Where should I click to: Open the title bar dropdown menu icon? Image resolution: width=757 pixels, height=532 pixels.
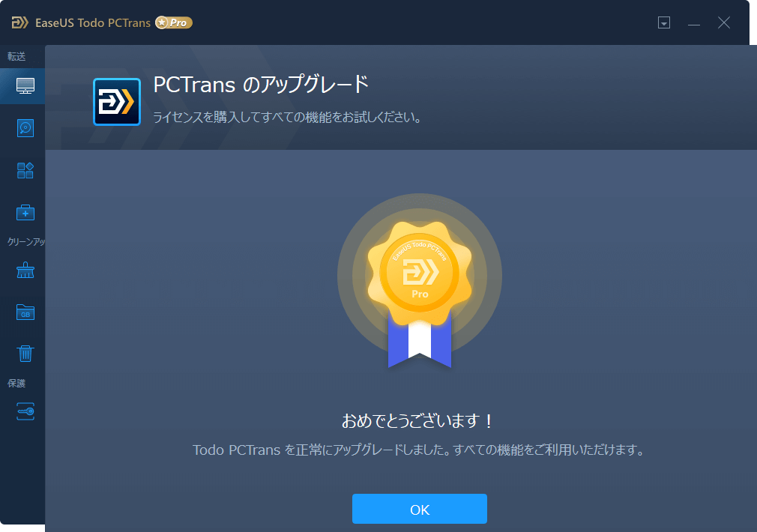[664, 22]
